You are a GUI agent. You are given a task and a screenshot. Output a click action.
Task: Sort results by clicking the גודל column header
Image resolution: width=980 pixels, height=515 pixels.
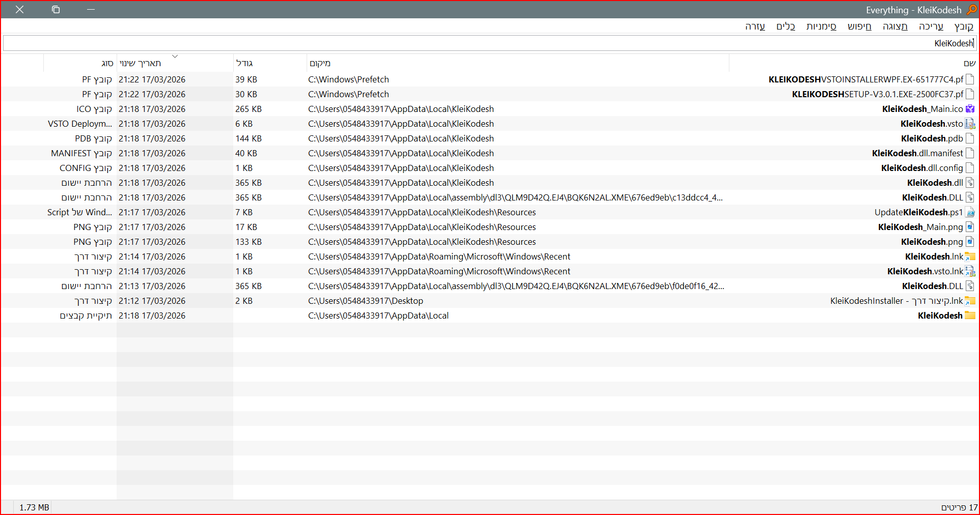[246, 63]
